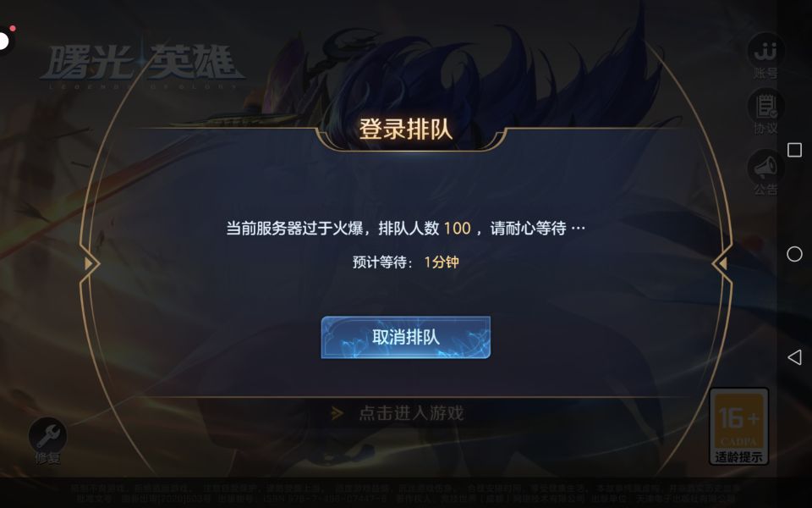812x508 pixels.
Task: Click the left arrow ornament on dialog frame
Action: coord(89,264)
